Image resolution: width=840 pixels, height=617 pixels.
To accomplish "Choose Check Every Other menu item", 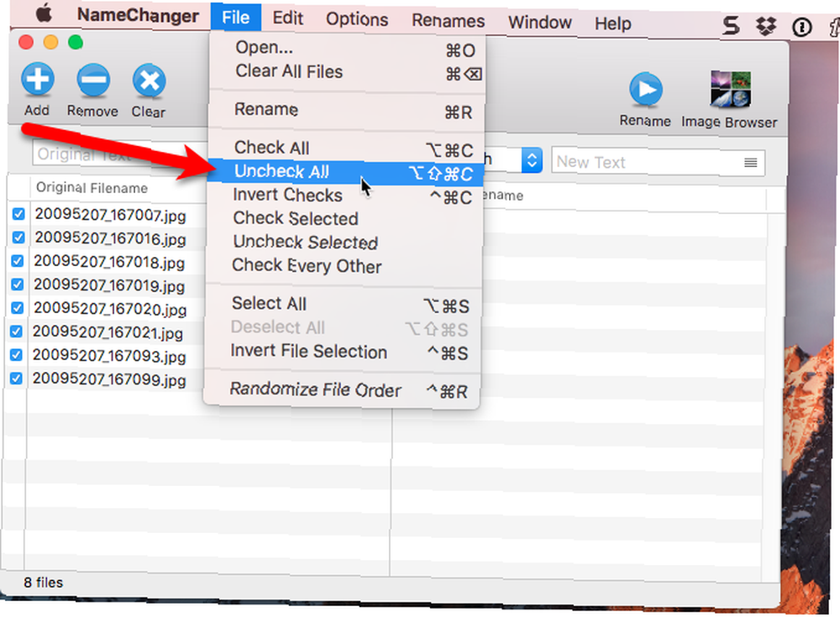I will tap(343, 265).
